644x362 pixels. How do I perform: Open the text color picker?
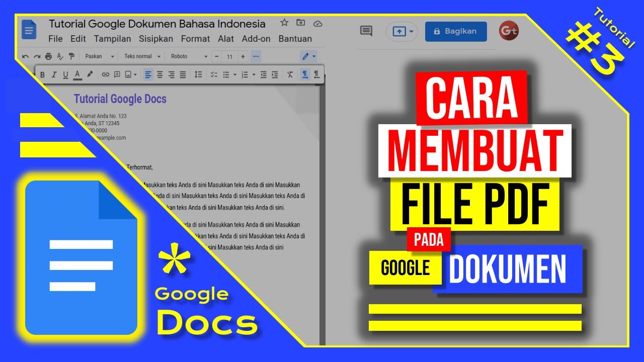tap(77, 75)
